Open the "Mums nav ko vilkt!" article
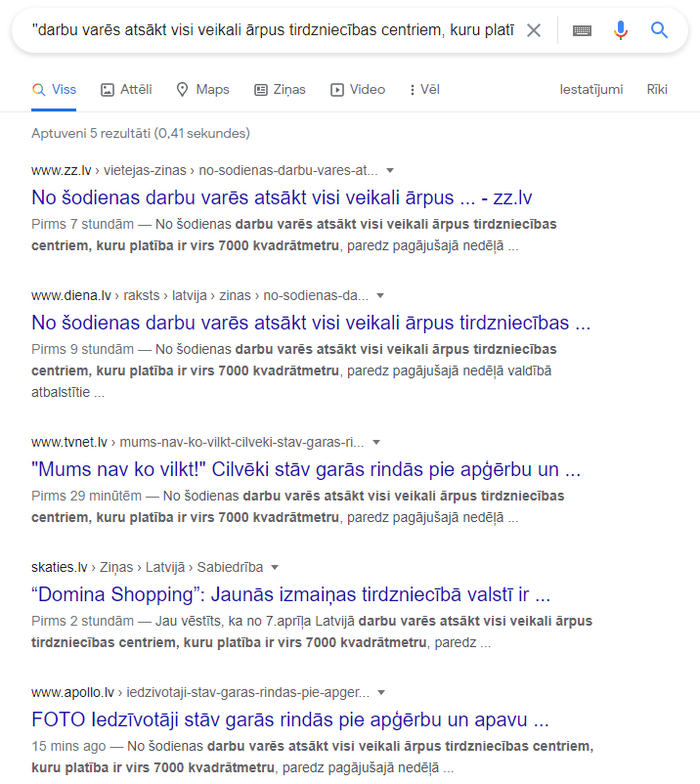The height and width of the screenshot is (784, 700). (x=306, y=469)
